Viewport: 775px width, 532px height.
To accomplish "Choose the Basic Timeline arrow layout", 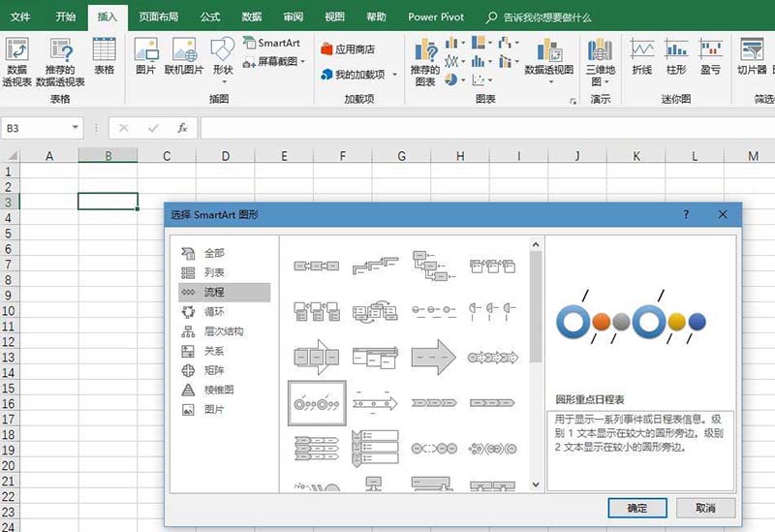I will point(375,403).
